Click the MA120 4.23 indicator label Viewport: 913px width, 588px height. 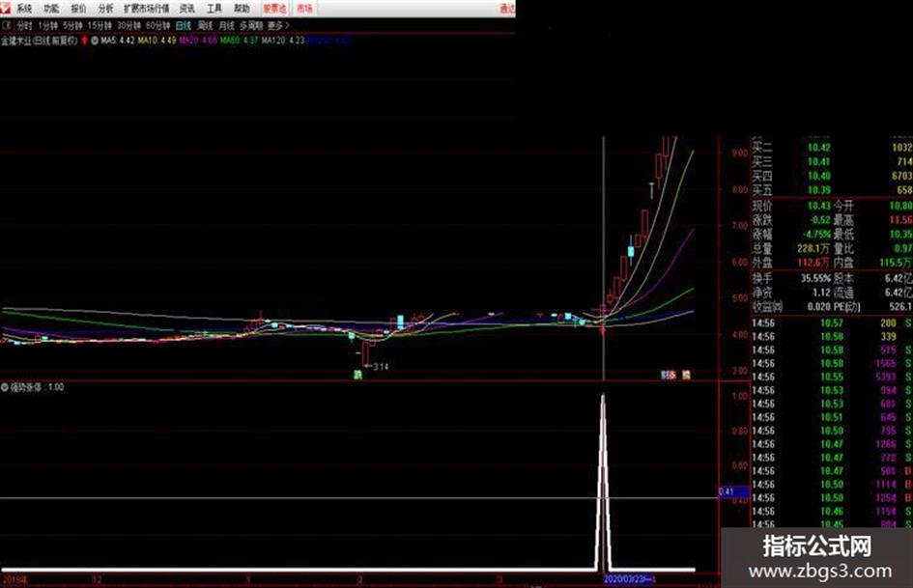tap(283, 41)
